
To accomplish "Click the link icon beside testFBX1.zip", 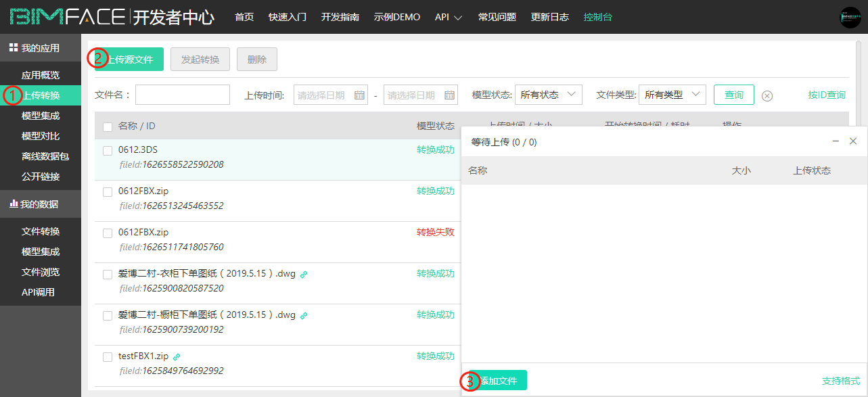I will point(177,356).
